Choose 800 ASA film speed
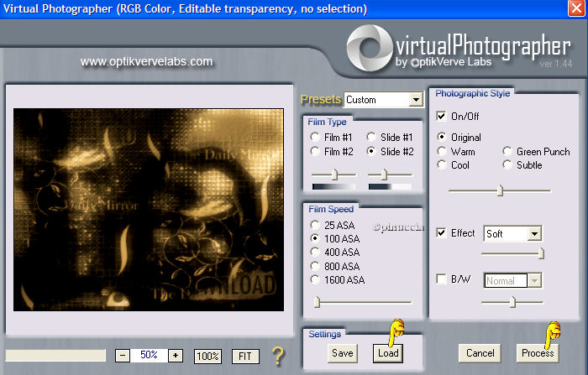The height and width of the screenshot is (375, 588). pyautogui.click(x=315, y=266)
